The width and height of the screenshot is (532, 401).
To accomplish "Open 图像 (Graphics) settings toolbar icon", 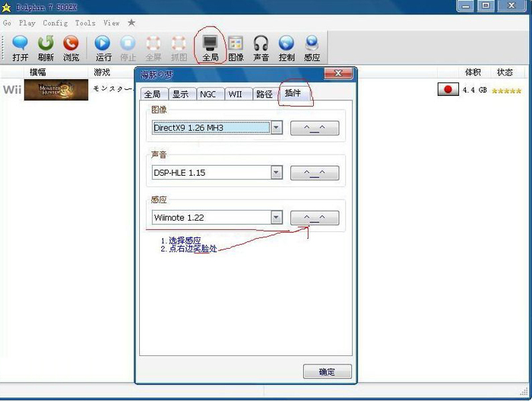I will 236,48.
